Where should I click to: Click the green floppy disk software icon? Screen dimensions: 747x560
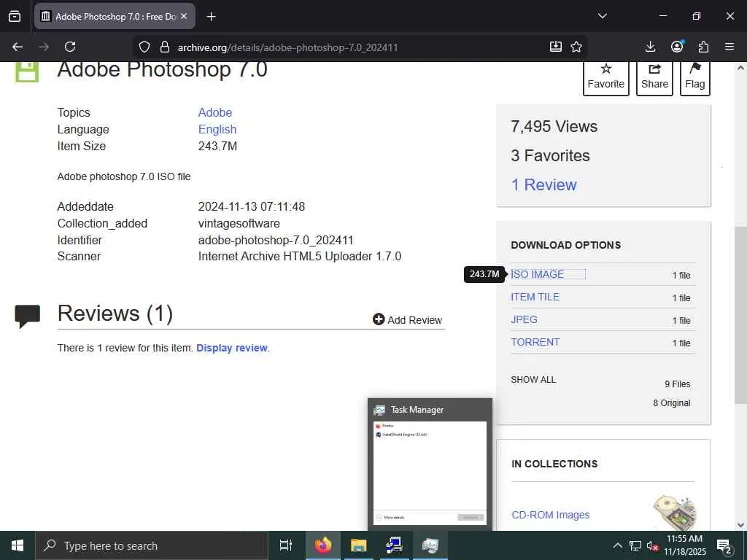[x=27, y=71]
